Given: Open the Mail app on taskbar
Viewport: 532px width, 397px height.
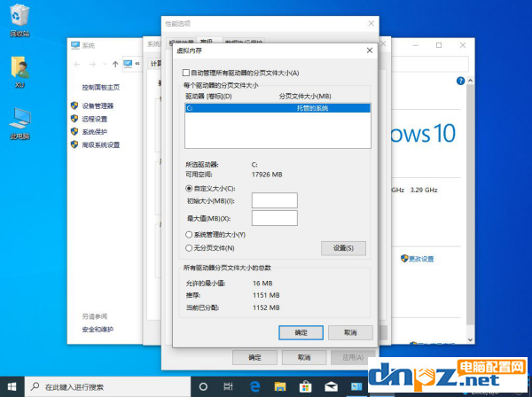Looking at the screenshot, I should coord(331,386).
